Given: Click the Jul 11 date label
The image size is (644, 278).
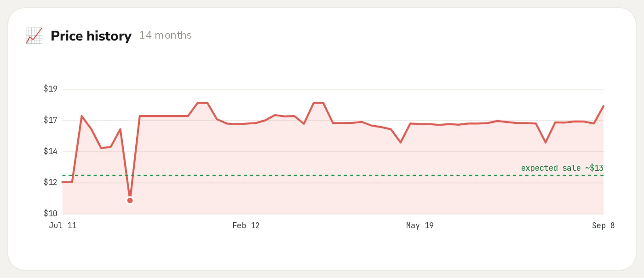Looking at the screenshot, I should click(x=63, y=226).
